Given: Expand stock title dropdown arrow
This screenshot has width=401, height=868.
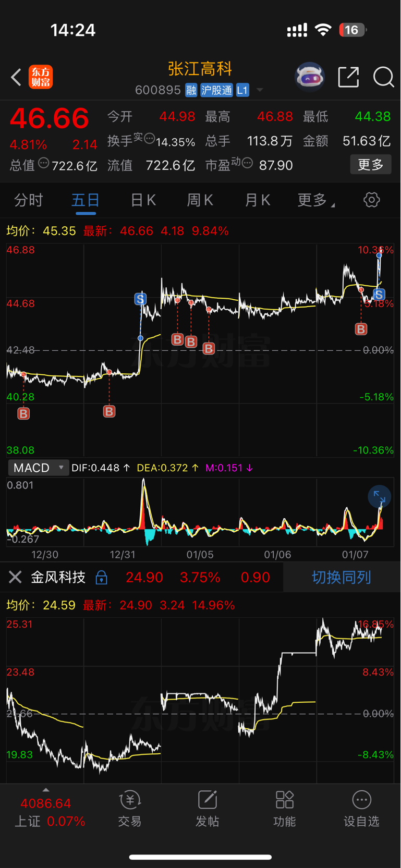Looking at the screenshot, I should (x=259, y=90).
